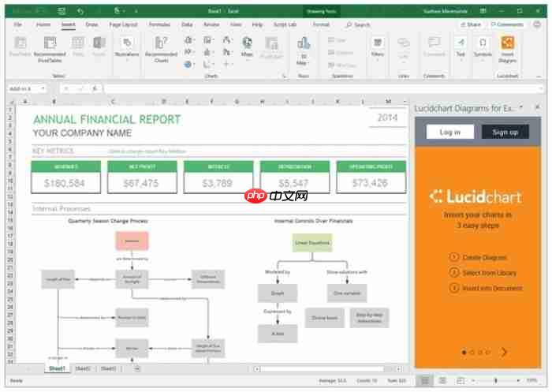Open Recommended Charts
Screen dimensions: 552x392
(161, 49)
